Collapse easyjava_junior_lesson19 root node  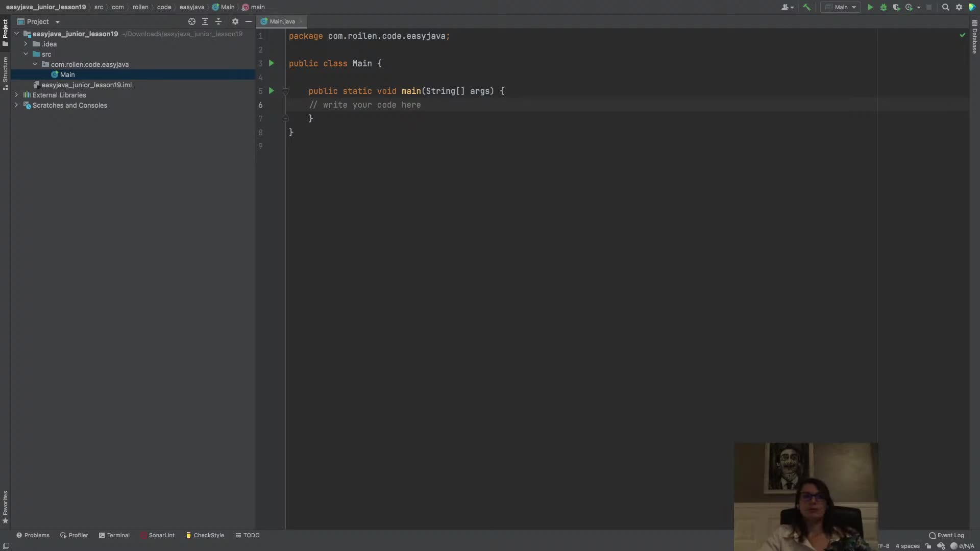tap(17, 34)
